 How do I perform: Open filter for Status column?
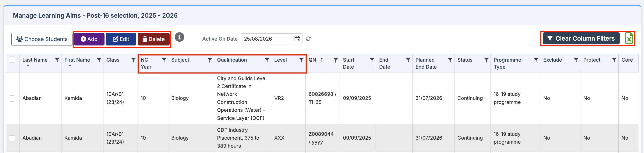click(x=486, y=60)
